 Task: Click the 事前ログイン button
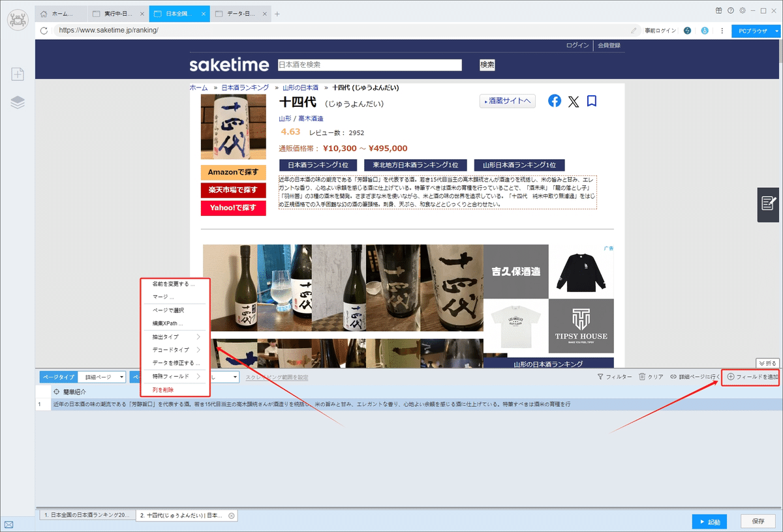[x=660, y=30]
